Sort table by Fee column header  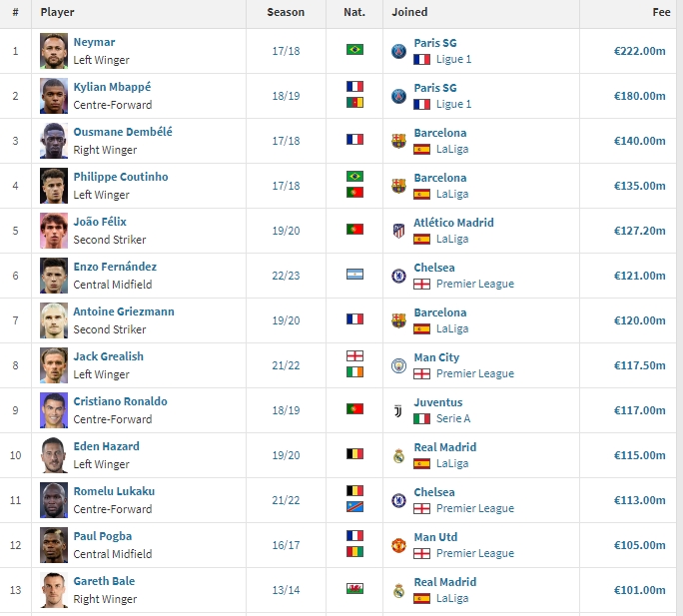tap(661, 12)
